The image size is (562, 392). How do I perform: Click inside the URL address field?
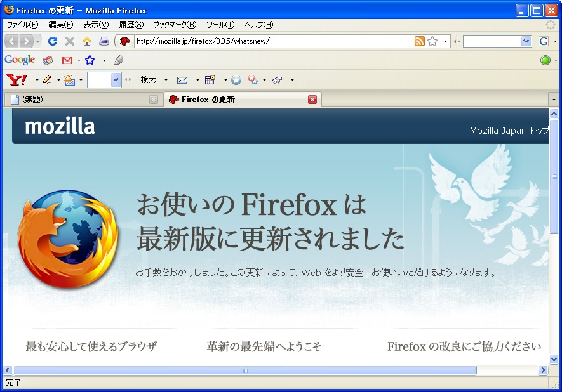274,41
